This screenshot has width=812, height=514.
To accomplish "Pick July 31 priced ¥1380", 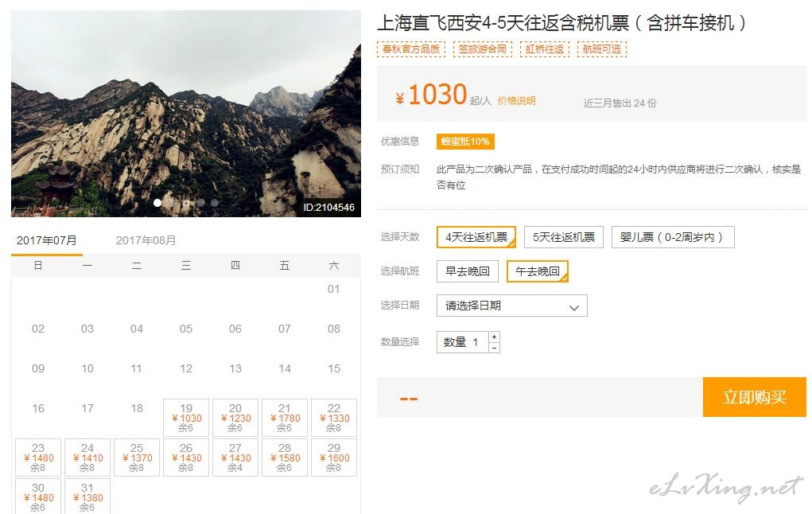I will pyautogui.click(x=87, y=497).
